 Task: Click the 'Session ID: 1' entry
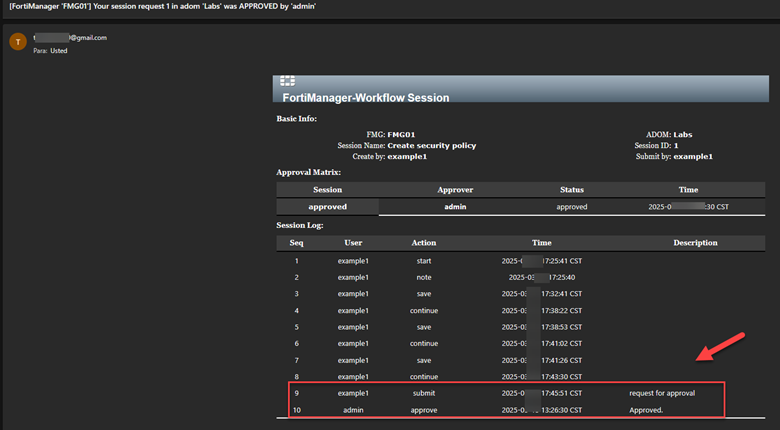(656, 145)
